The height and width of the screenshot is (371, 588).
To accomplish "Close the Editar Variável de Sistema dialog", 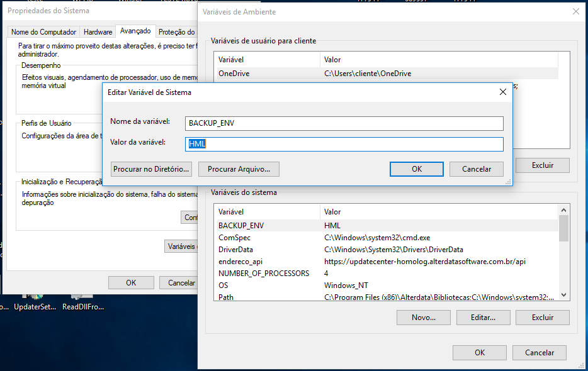I will (502, 92).
